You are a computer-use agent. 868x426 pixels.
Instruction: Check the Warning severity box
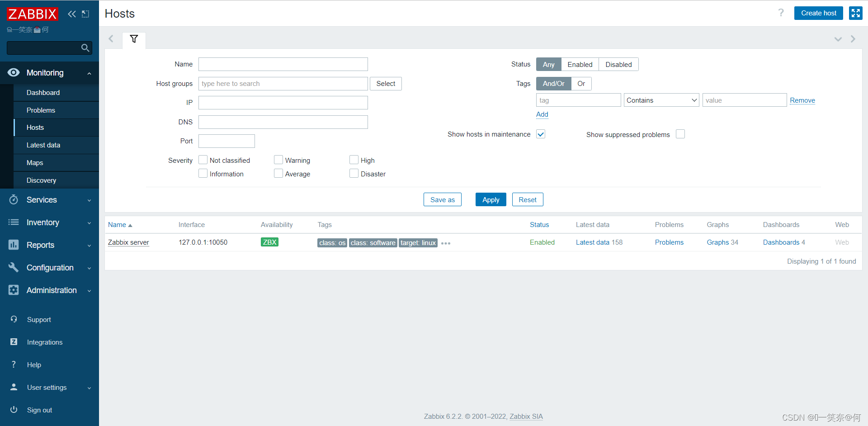pos(278,160)
